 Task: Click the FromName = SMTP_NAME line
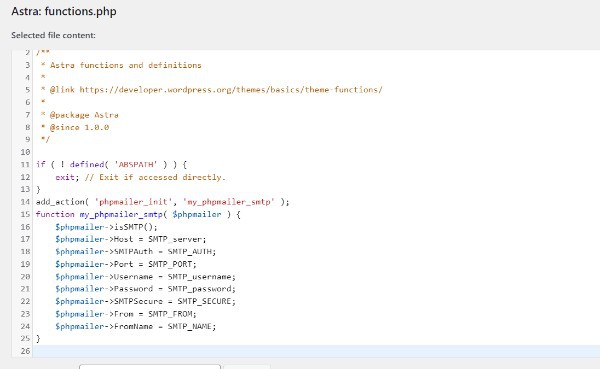point(135,326)
